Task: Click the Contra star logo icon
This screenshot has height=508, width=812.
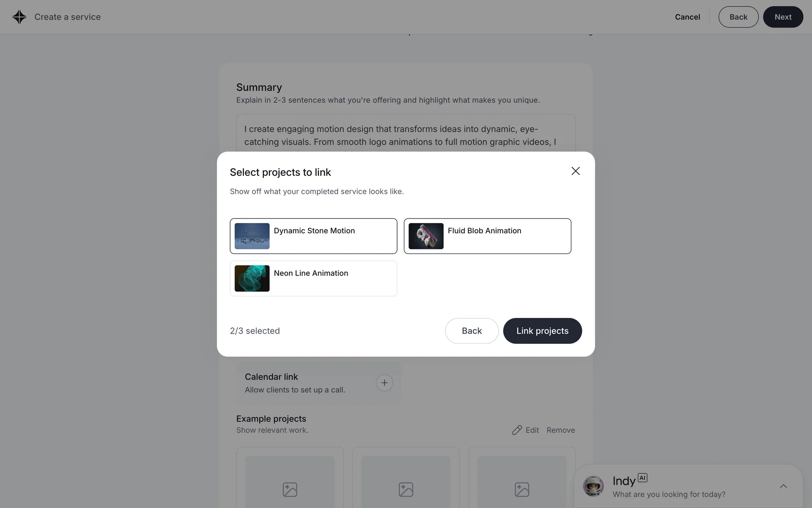Action: [x=19, y=17]
